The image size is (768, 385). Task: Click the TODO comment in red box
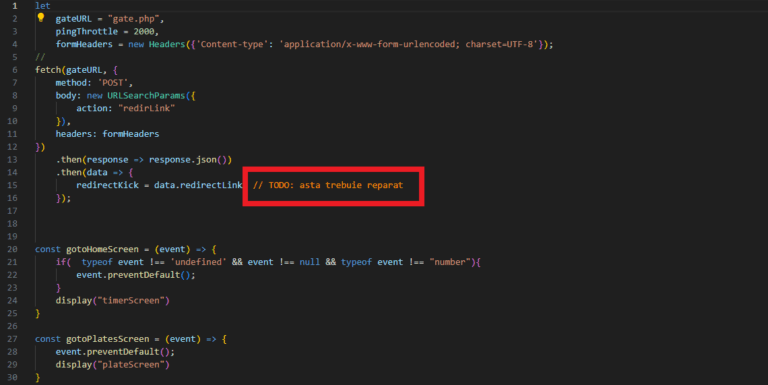tap(328, 185)
